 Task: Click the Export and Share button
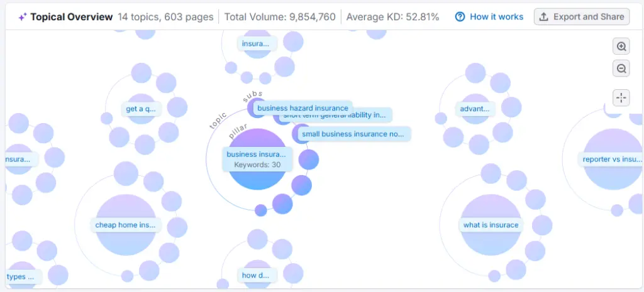[582, 17]
